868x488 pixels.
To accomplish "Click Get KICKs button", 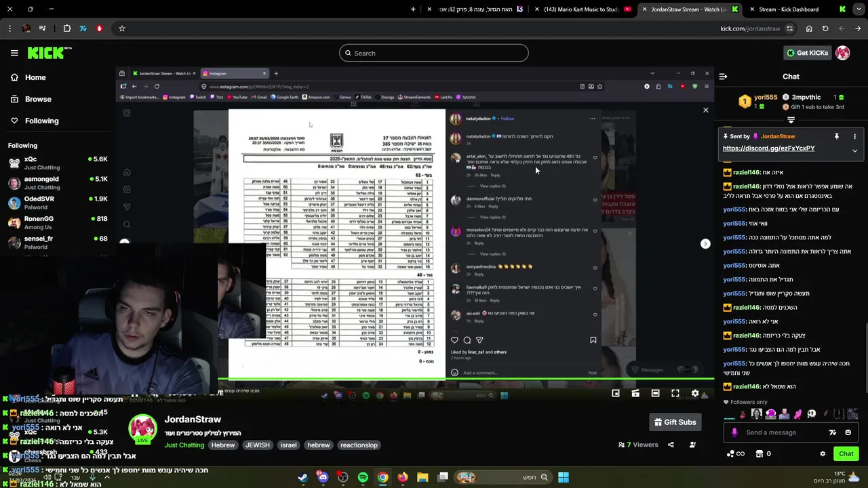I will [x=807, y=53].
